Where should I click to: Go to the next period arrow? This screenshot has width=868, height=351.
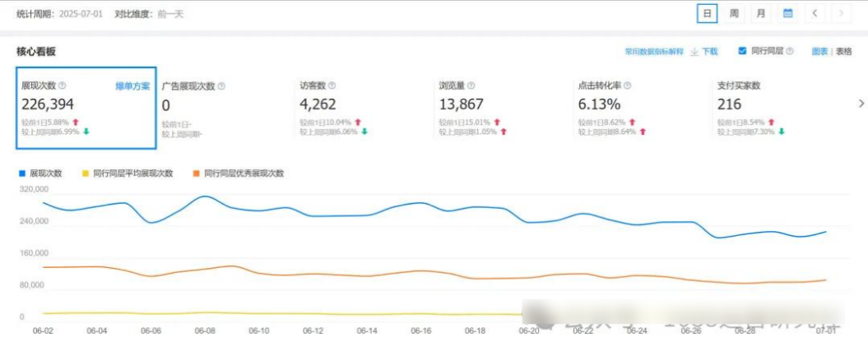[842, 13]
